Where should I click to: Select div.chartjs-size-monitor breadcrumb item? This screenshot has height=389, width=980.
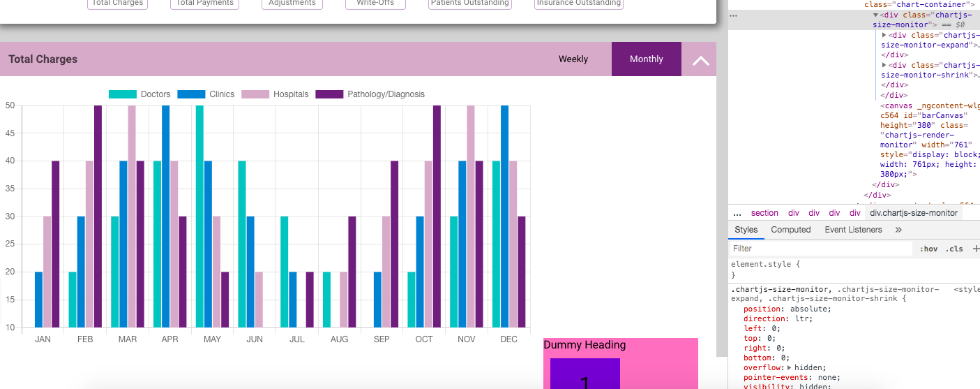pyautogui.click(x=914, y=213)
